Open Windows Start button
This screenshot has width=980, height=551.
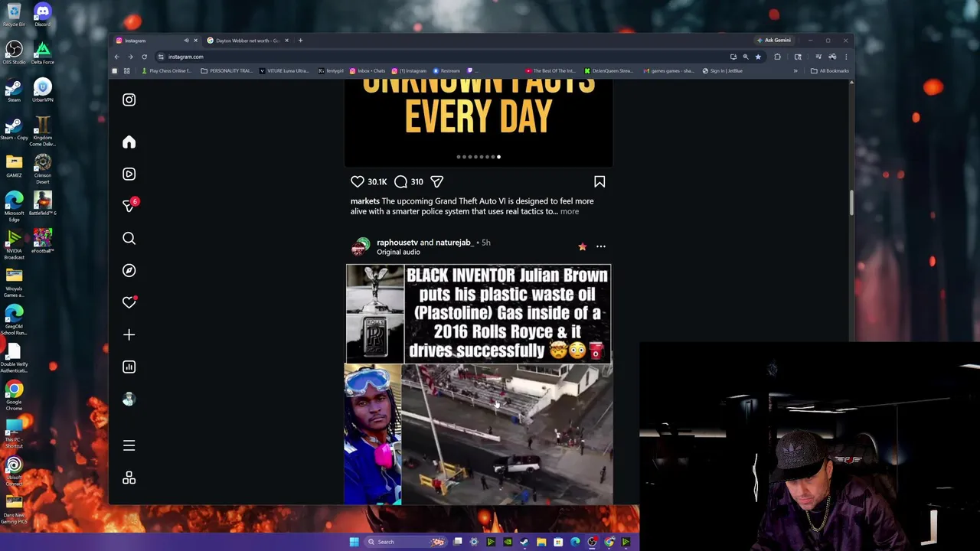354,542
